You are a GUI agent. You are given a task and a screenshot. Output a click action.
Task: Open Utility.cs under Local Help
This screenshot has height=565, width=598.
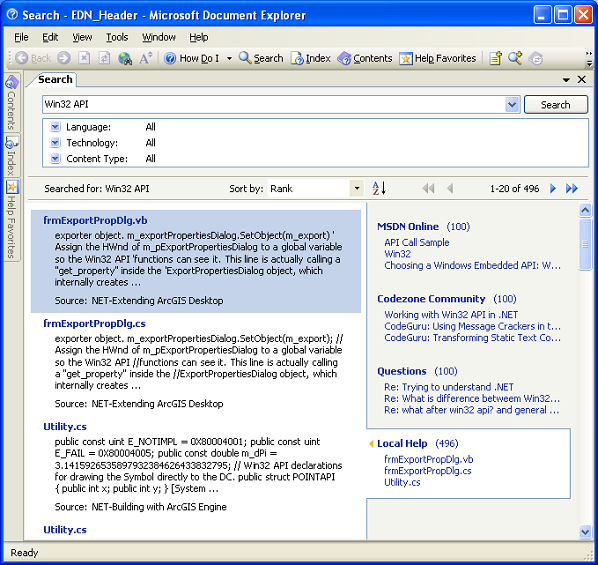click(x=402, y=482)
